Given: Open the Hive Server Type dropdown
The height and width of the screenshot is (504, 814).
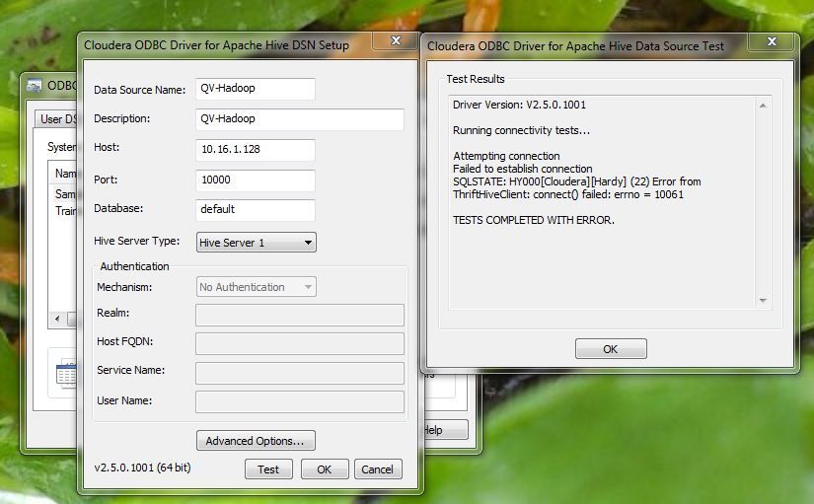Looking at the screenshot, I should pos(256,243).
